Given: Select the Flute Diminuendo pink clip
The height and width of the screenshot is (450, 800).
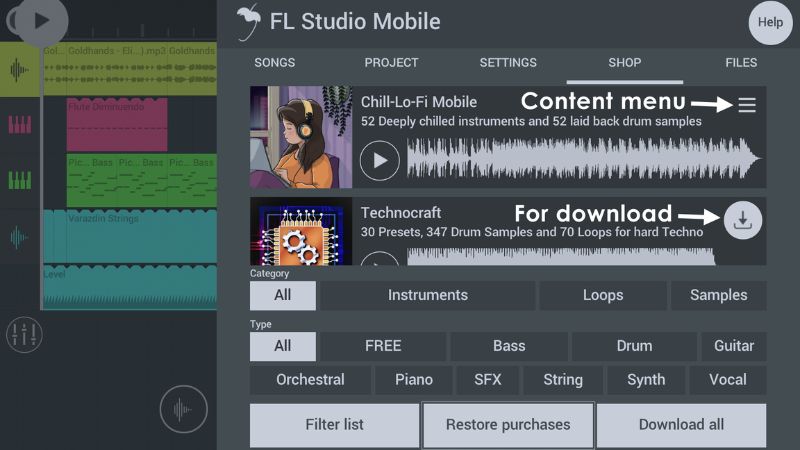Looking at the screenshot, I should [x=117, y=124].
